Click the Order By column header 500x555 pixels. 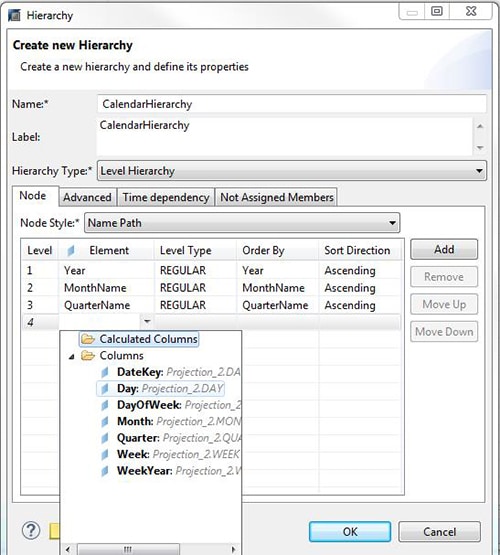point(278,251)
